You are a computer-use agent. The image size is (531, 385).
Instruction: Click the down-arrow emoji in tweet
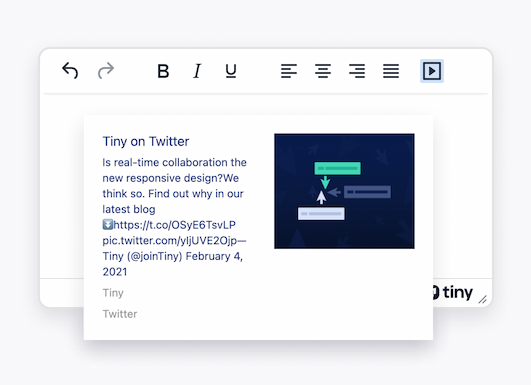point(108,224)
